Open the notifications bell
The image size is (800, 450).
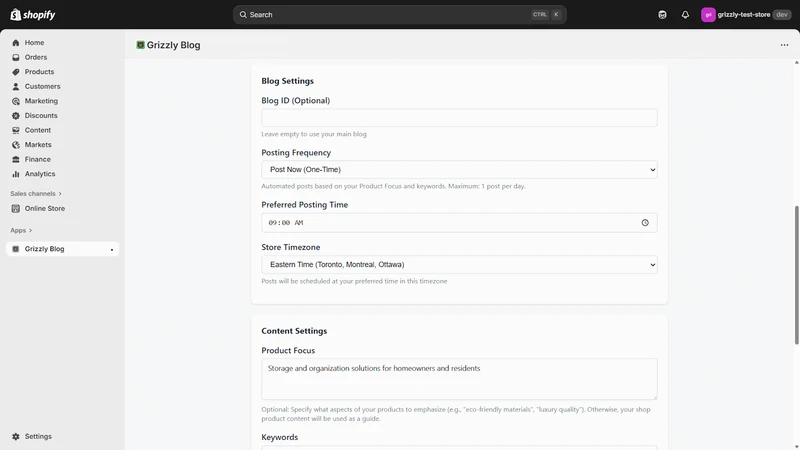click(685, 15)
